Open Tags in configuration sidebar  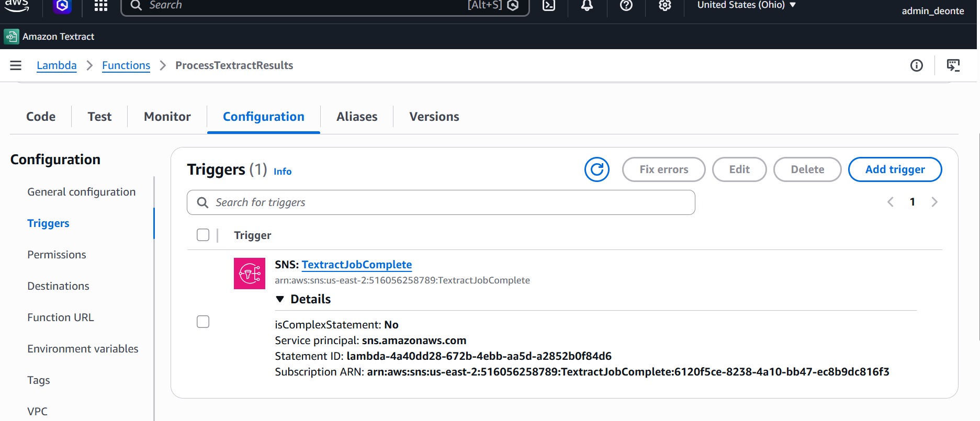tap(39, 380)
